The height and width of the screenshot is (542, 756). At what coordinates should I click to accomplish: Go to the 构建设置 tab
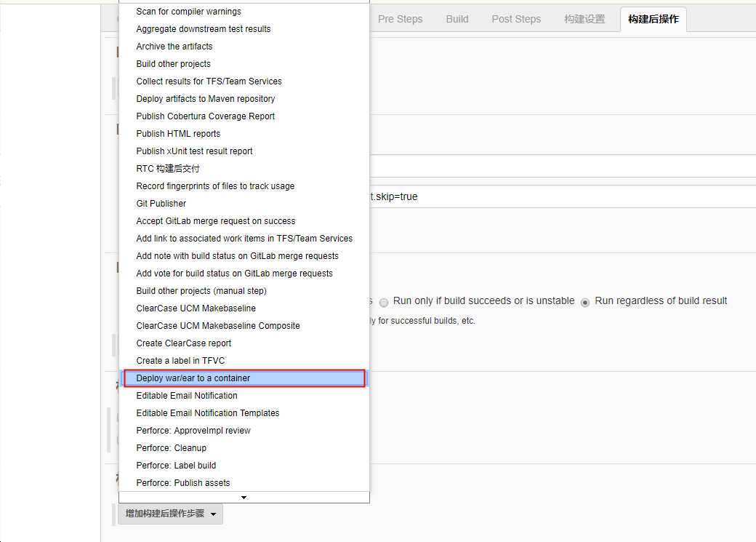coord(584,20)
